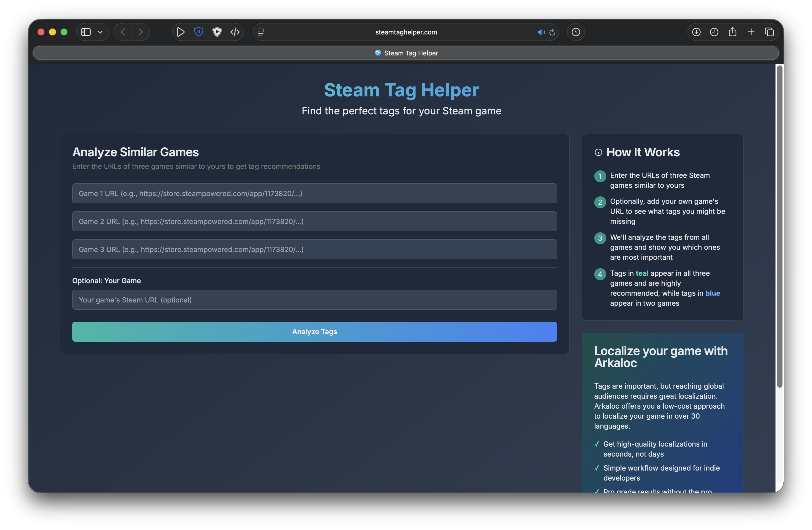Open the site info circle button
The height and width of the screenshot is (530, 812).
point(576,32)
